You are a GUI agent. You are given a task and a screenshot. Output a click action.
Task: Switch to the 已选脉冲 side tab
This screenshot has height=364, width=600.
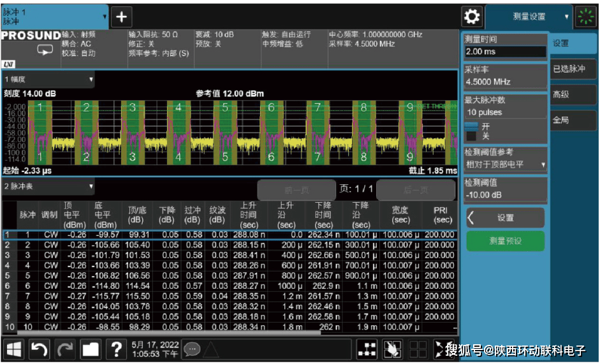573,69
